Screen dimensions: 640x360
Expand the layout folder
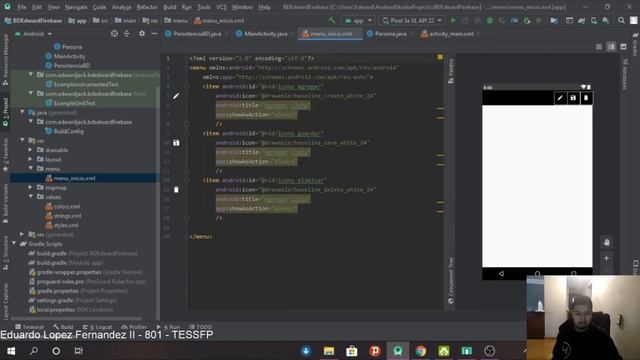31,159
